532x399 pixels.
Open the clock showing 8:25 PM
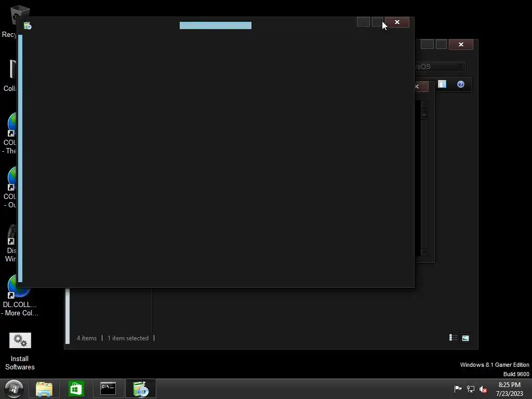[509, 389]
